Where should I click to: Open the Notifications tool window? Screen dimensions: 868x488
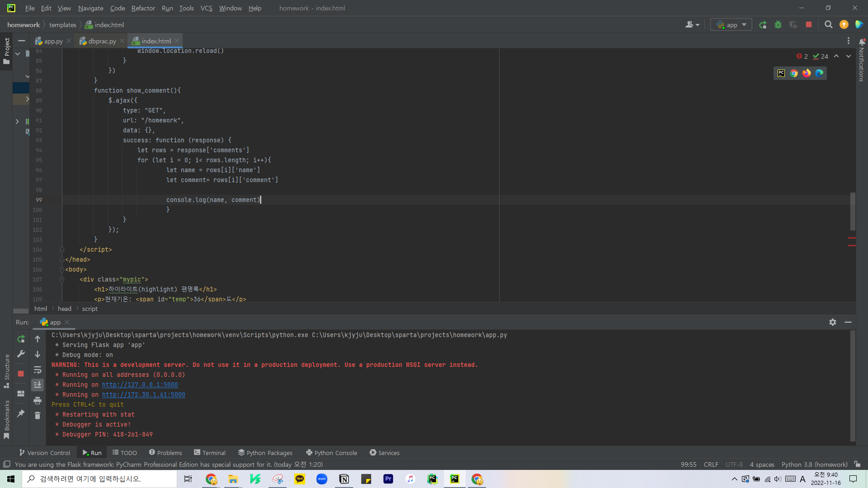(862, 59)
